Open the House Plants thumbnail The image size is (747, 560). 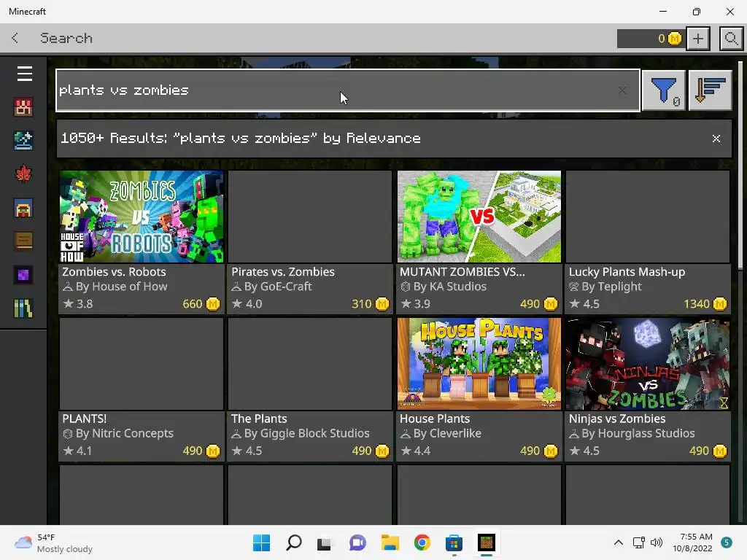pyautogui.click(x=479, y=364)
